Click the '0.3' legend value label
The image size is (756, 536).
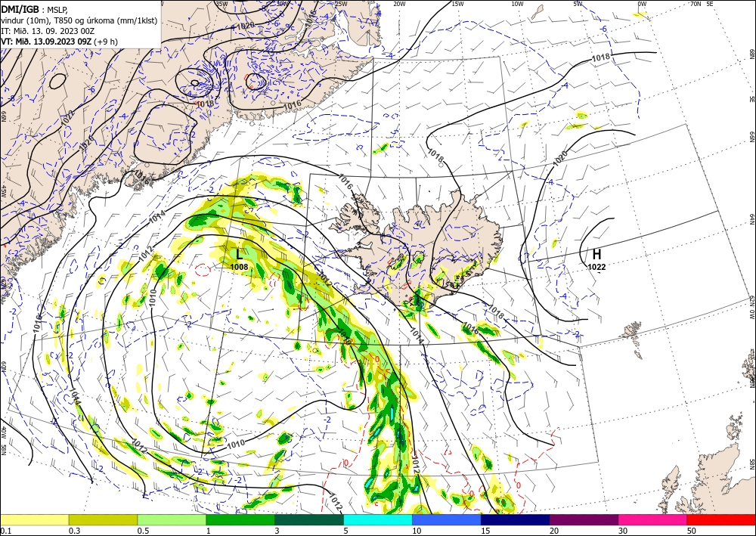point(74,531)
